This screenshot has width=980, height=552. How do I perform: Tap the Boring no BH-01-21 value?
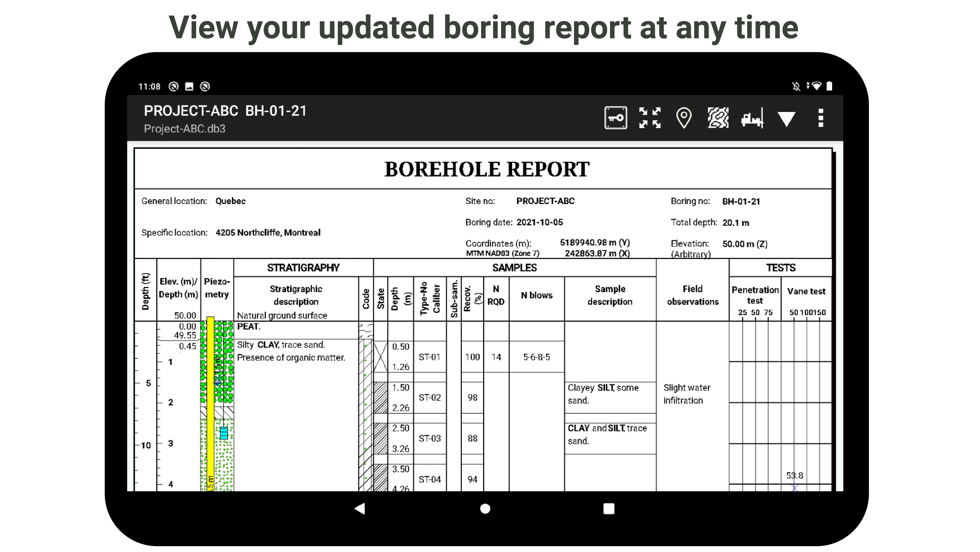[x=741, y=201]
